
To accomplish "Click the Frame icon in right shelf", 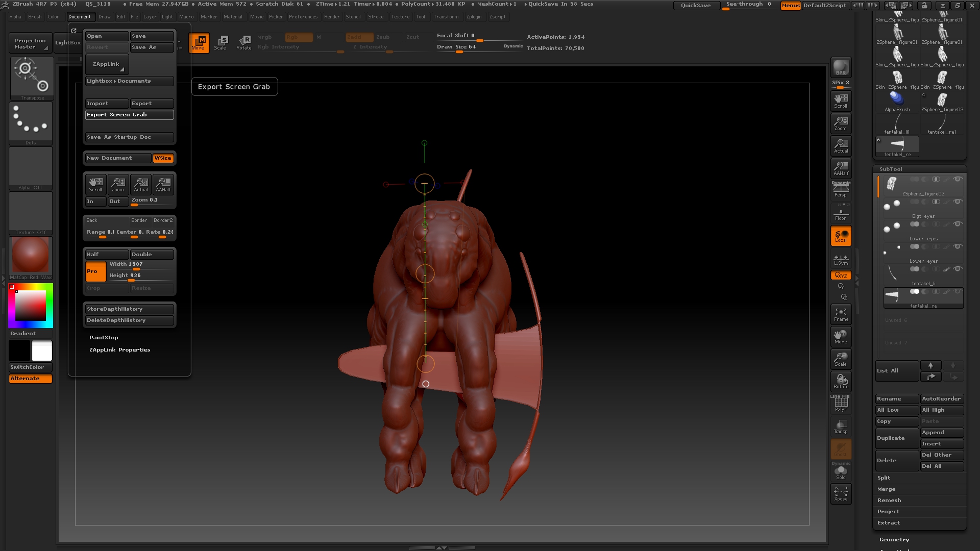I will (841, 314).
